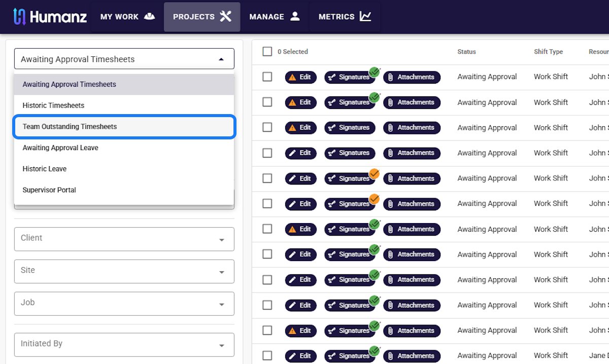Click the Humanz logo
This screenshot has height=364, width=609.
point(50,17)
